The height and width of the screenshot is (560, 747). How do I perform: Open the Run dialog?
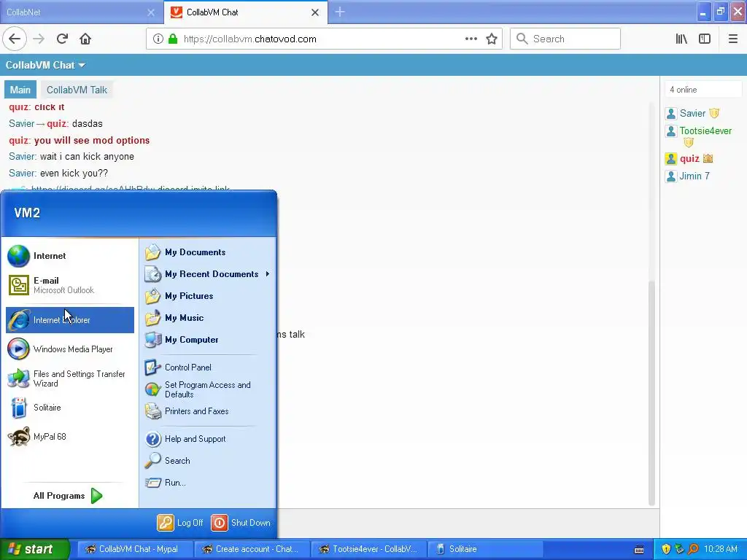[x=208, y=483]
